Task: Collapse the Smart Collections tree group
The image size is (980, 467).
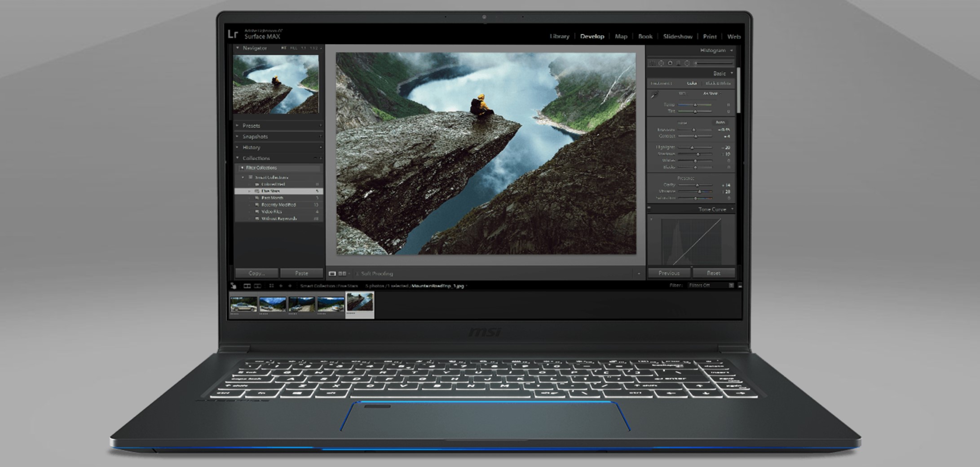Action: pyautogui.click(x=243, y=177)
